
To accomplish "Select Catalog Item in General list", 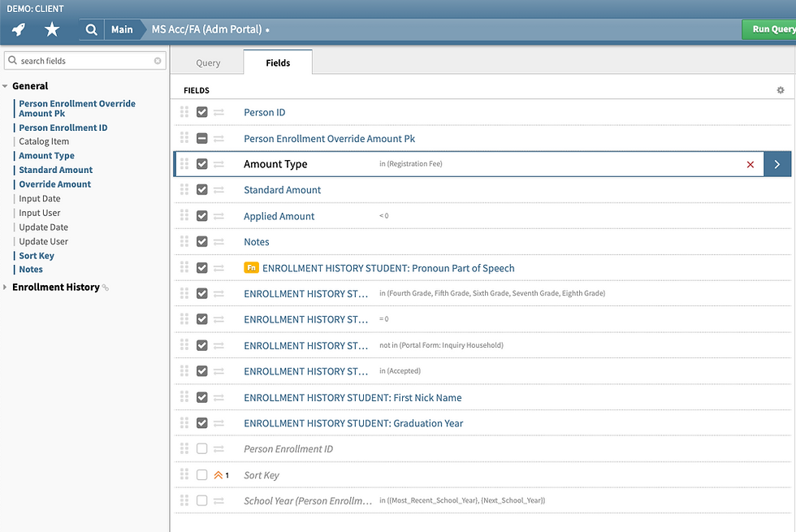I will (x=44, y=141).
